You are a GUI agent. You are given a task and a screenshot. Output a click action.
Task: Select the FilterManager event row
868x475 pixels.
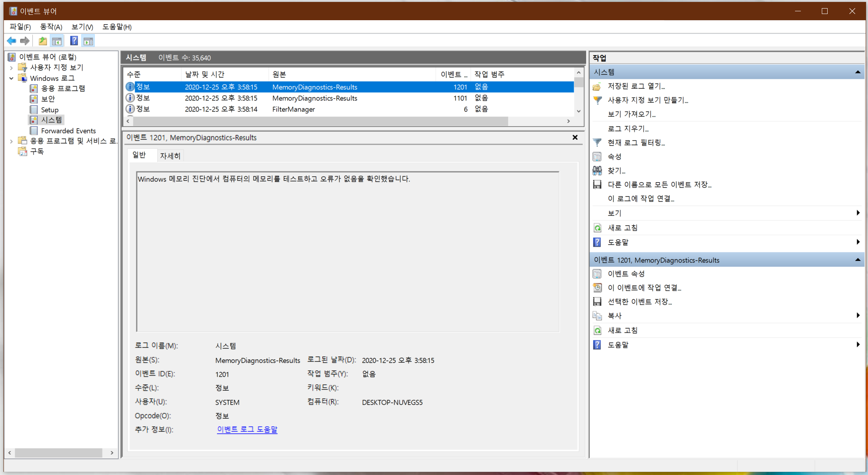click(x=293, y=109)
